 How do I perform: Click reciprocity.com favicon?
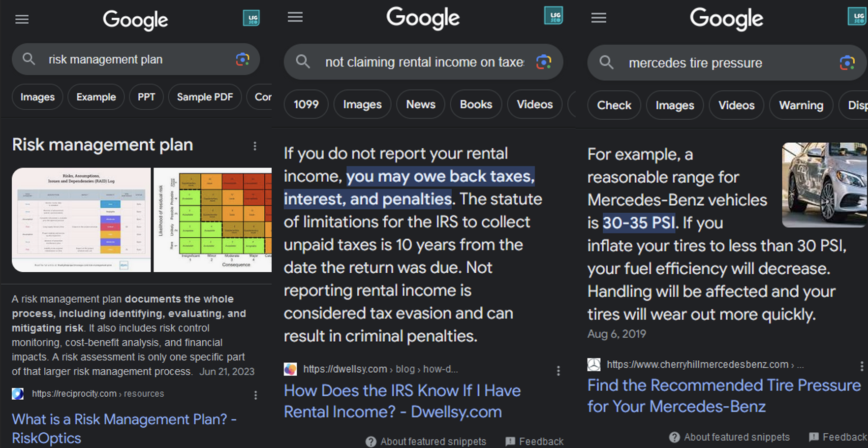point(18,394)
